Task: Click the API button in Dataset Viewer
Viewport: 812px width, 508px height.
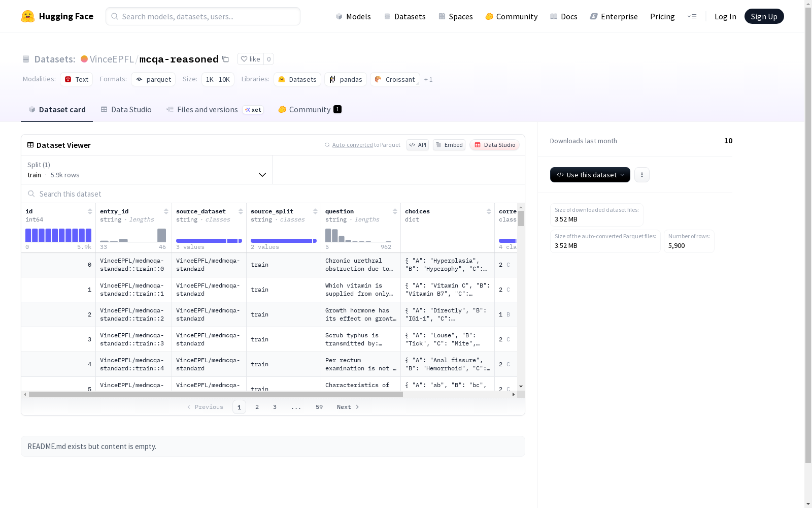Action: 418,145
